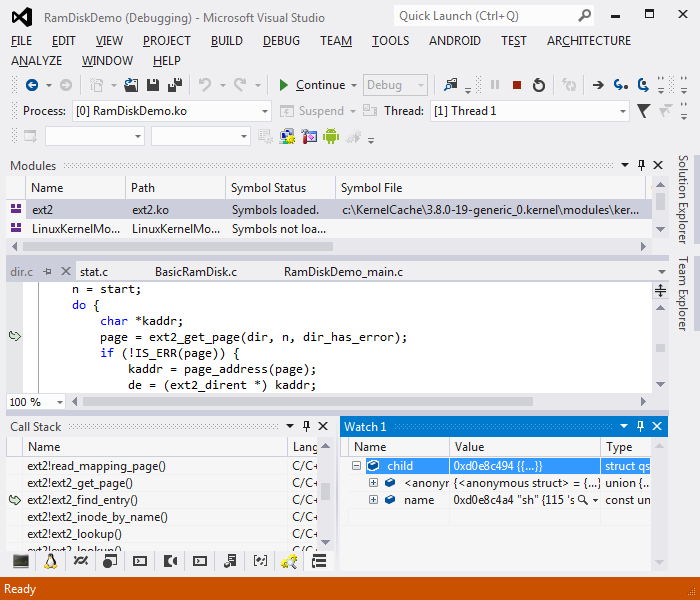The width and height of the screenshot is (700, 600).
Task: Click the split-editor handle above code scrollbar
Action: [660, 291]
